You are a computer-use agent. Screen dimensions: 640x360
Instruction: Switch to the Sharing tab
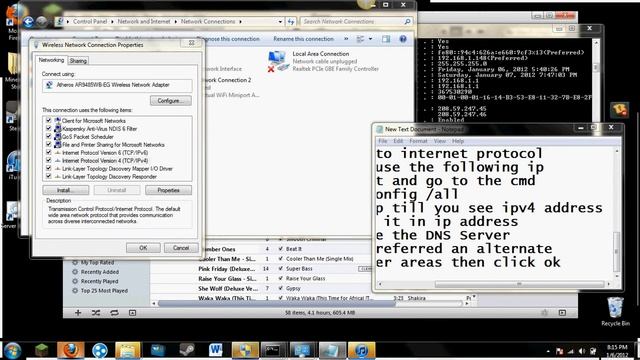[x=78, y=61]
